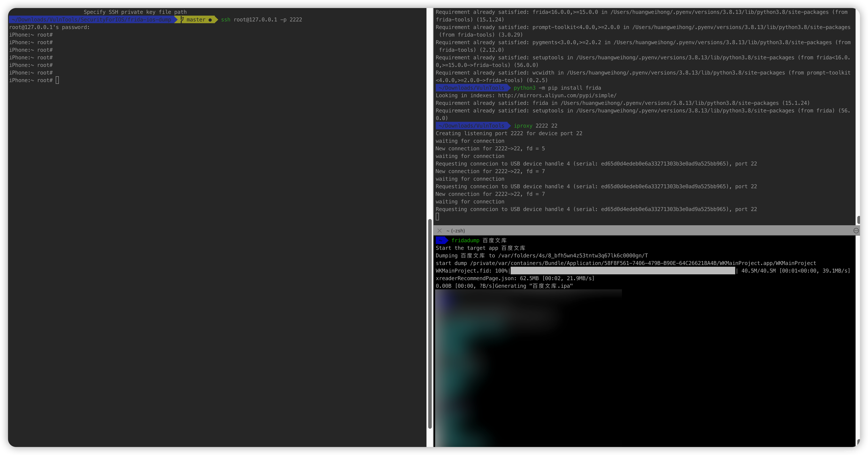Screen dimensions: 868x455
Task: Click the iproxy command text
Action: (x=523, y=126)
